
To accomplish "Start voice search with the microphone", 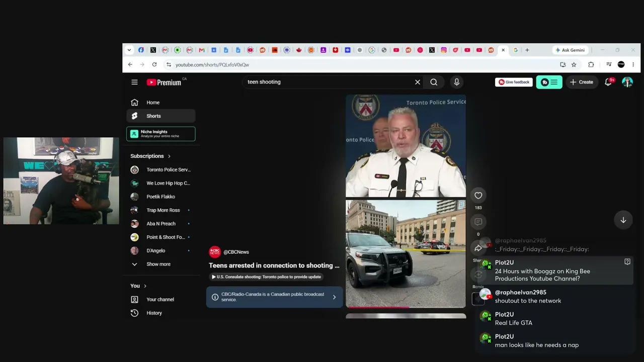I will (457, 82).
